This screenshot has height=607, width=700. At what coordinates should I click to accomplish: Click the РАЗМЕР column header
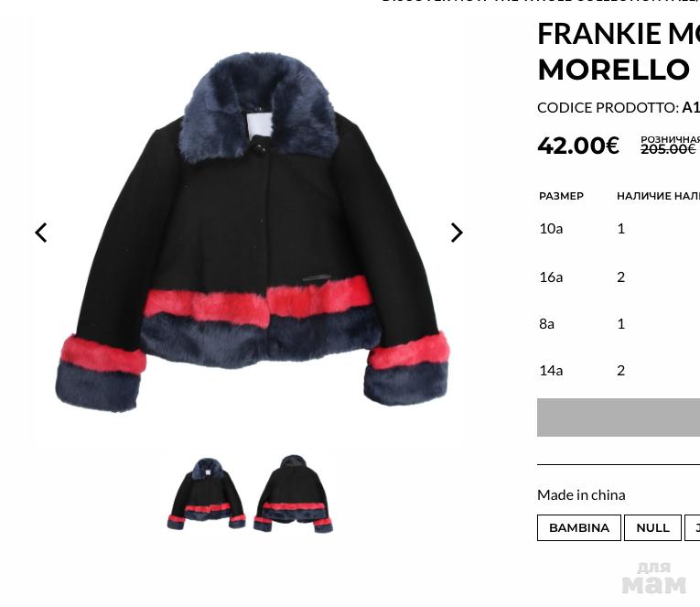click(561, 196)
